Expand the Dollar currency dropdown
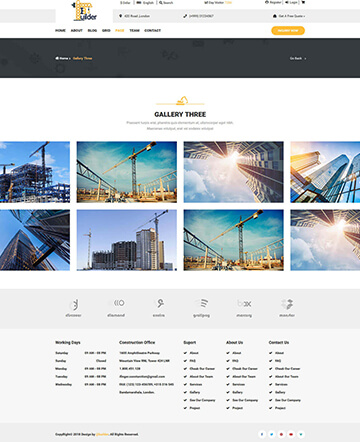Screen dimensions: 360x442 [125, 3]
